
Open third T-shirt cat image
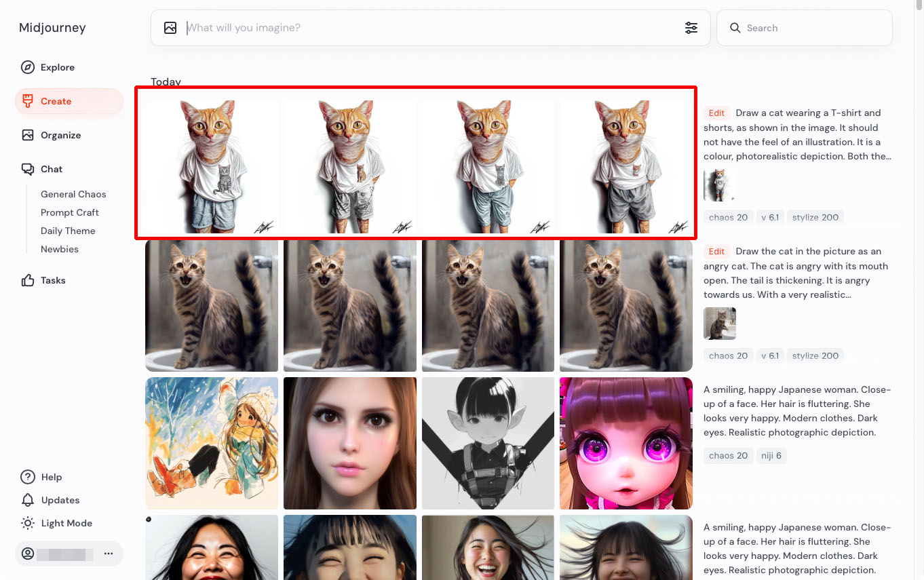pos(488,167)
